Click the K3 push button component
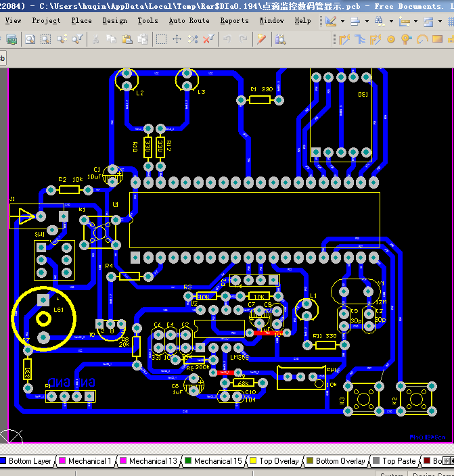Screen dimensions: 454x476 (x=363, y=399)
